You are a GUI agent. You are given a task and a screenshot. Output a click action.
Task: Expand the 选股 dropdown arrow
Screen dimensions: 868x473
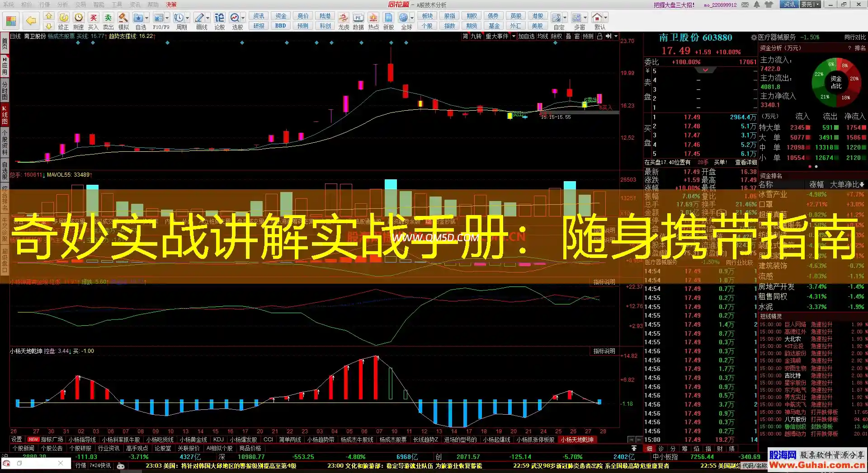243,18
